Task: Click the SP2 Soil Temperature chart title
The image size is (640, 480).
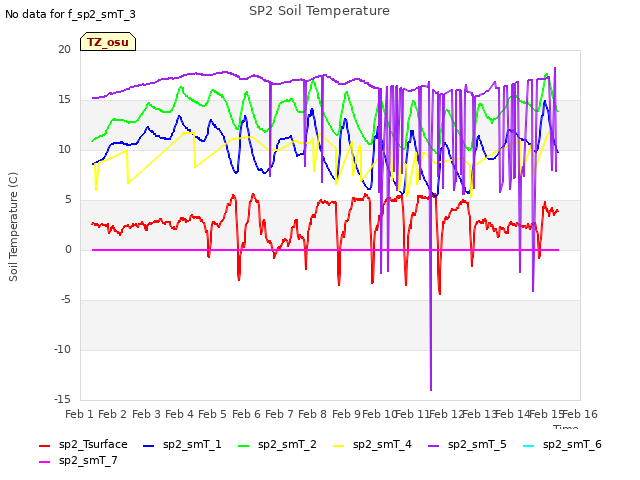Action: point(319,11)
